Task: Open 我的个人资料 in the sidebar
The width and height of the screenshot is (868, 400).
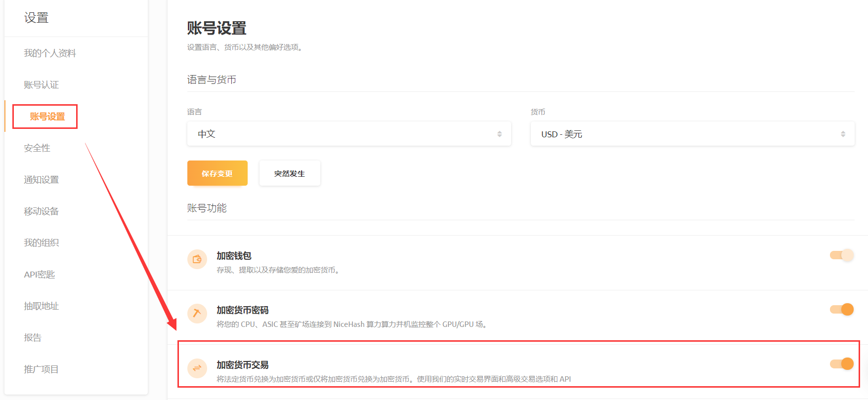Action: pos(50,53)
